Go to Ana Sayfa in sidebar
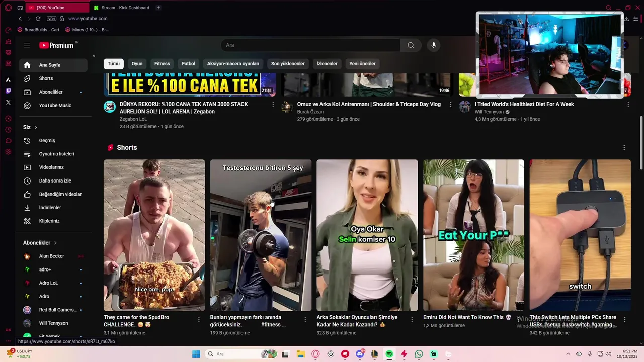 (53, 65)
